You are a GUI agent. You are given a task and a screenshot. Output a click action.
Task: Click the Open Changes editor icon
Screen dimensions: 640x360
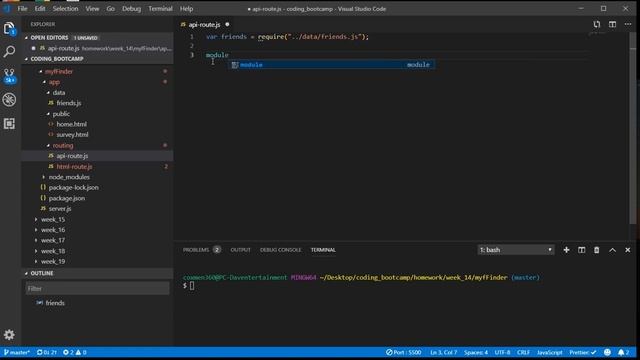point(597,24)
